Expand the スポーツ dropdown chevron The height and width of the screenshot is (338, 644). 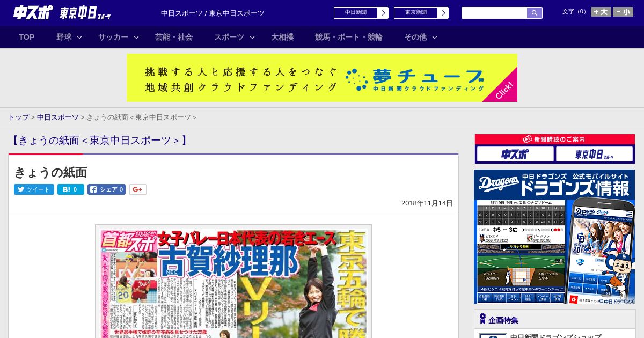click(x=252, y=37)
